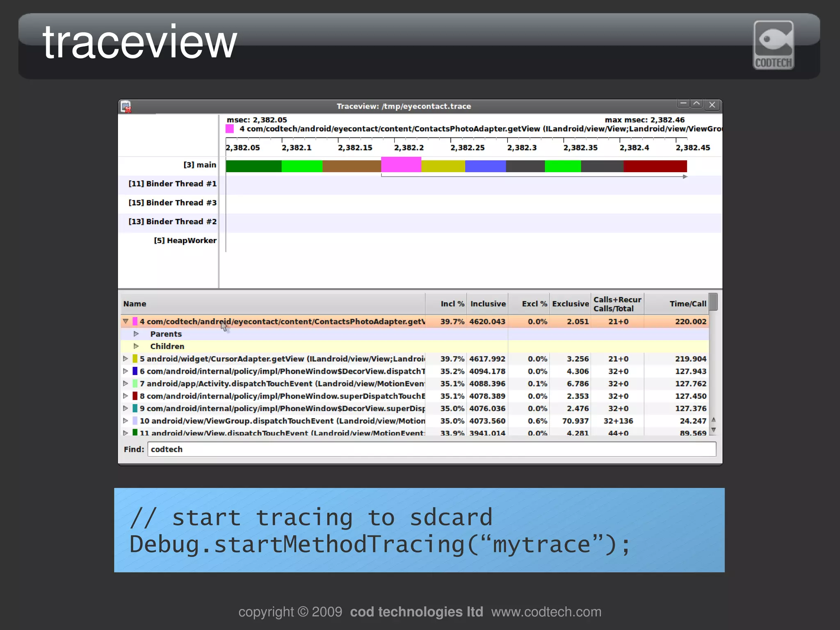Click the max msec: 2,382.46 label
The width and height of the screenshot is (840, 630).
point(644,120)
